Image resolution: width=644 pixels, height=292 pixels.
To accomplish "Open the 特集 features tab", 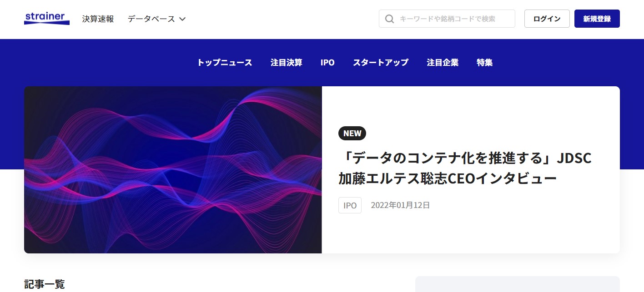I will 484,63.
